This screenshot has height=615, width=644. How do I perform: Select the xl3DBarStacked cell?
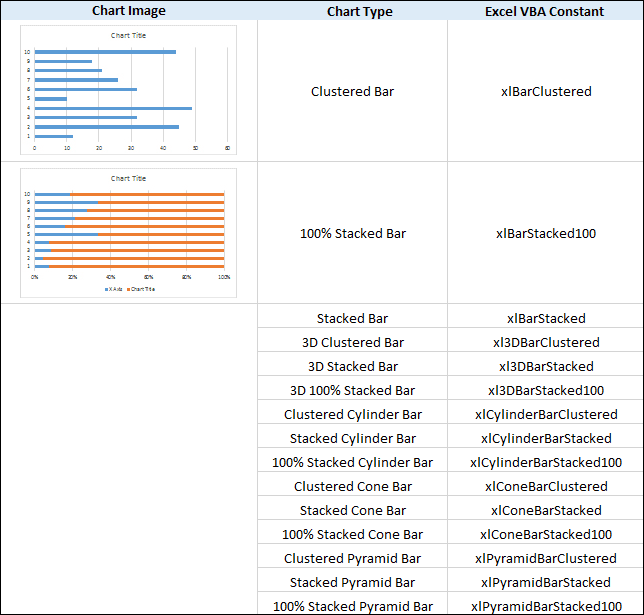pos(546,366)
